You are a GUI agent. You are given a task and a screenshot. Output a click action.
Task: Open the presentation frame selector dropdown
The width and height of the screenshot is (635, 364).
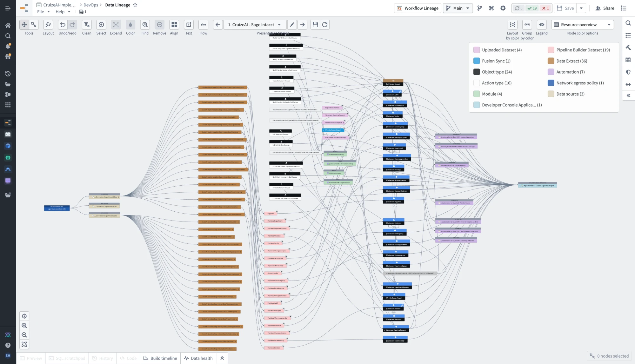click(x=254, y=25)
